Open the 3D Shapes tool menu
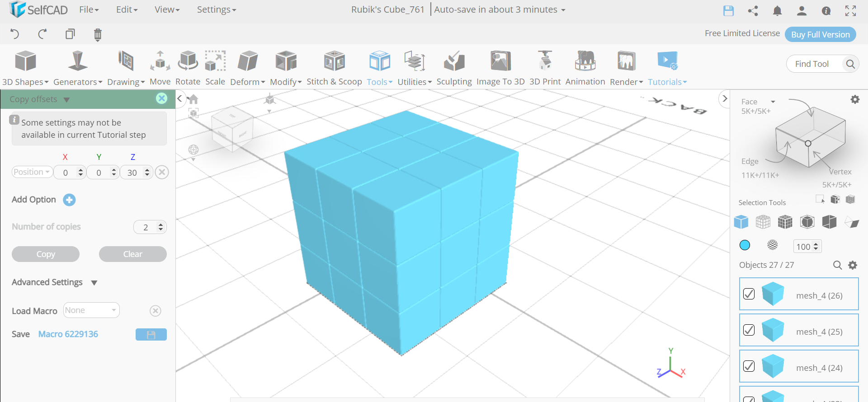Image resolution: width=868 pixels, height=402 pixels. [x=25, y=69]
